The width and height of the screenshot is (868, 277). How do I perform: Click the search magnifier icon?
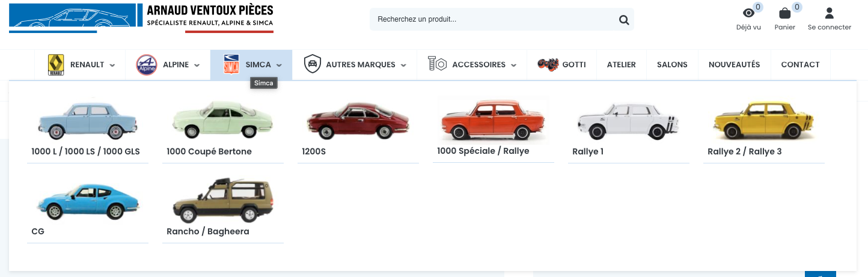pos(624,20)
